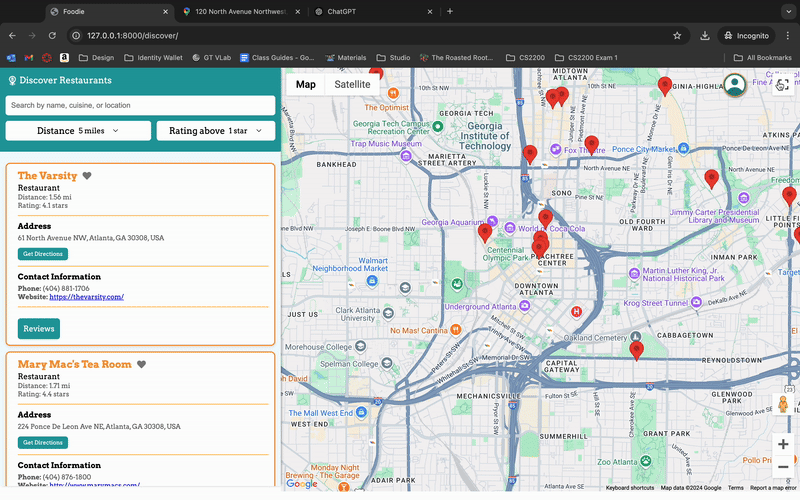The width and height of the screenshot is (800, 500).
Task: Open the tab search dropdown arrow
Action: tap(788, 11)
